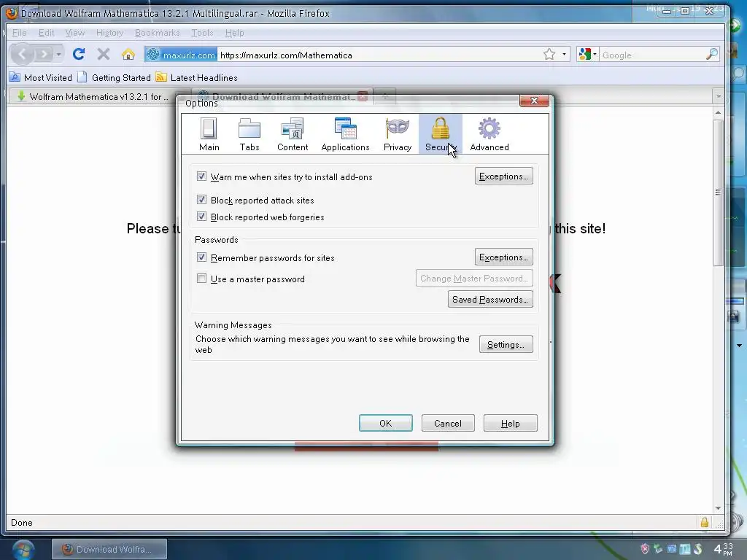This screenshot has height=560, width=747.
Task: Open the Help menu
Action: click(x=234, y=33)
